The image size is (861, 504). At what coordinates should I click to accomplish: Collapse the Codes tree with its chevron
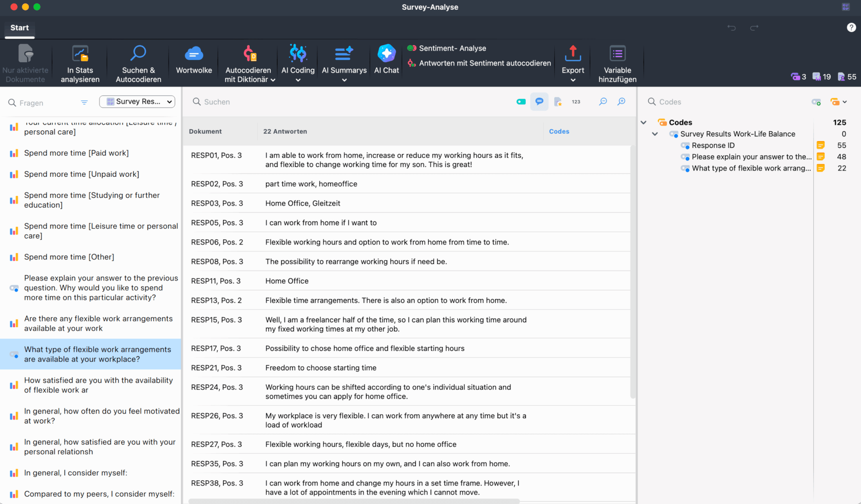click(643, 122)
